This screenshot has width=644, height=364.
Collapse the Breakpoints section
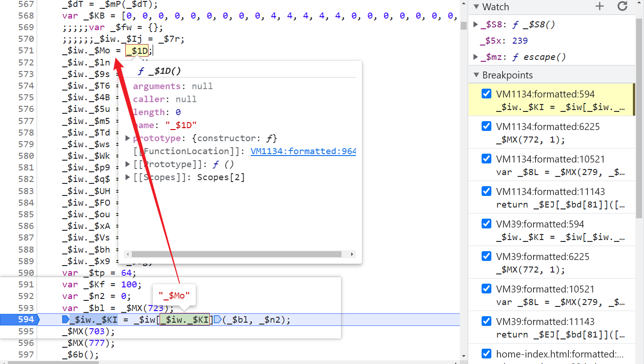(476, 75)
